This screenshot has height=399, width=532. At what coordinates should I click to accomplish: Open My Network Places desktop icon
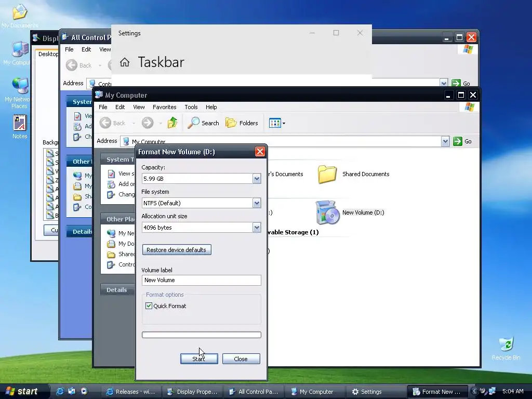click(x=19, y=92)
